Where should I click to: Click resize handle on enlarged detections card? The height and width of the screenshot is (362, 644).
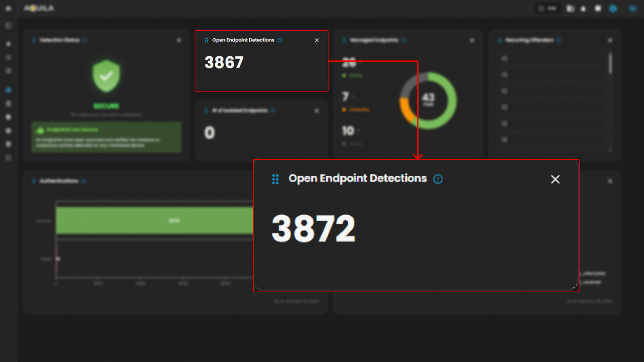click(x=574, y=286)
